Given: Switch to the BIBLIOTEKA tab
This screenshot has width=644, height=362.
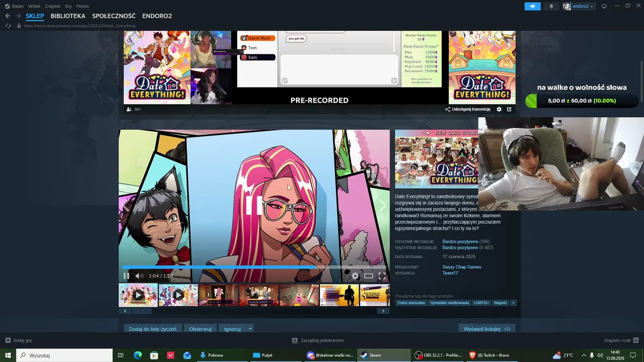Looking at the screenshot, I should point(68,16).
